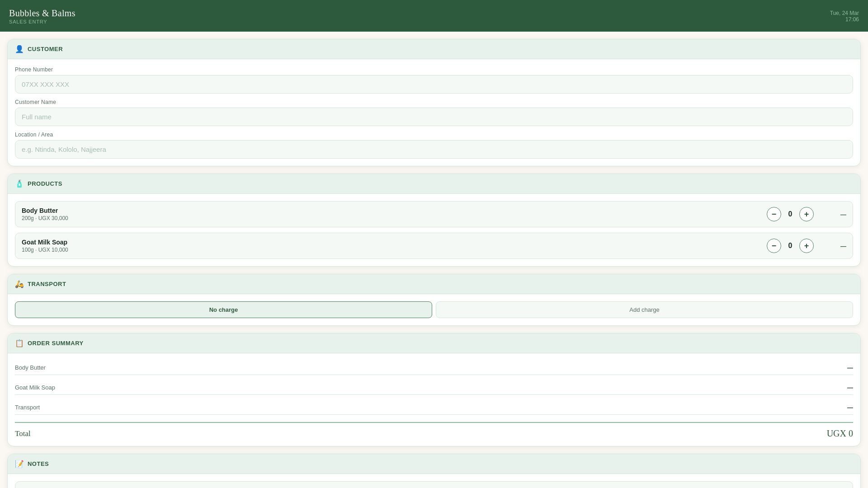Increase Goat Milk Soap quantity
The image size is (868, 488).
(x=807, y=246)
